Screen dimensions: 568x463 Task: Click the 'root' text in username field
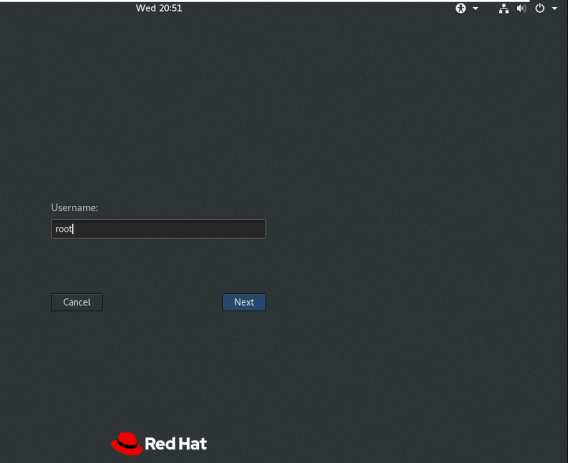pyautogui.click(x=64, y=229)
